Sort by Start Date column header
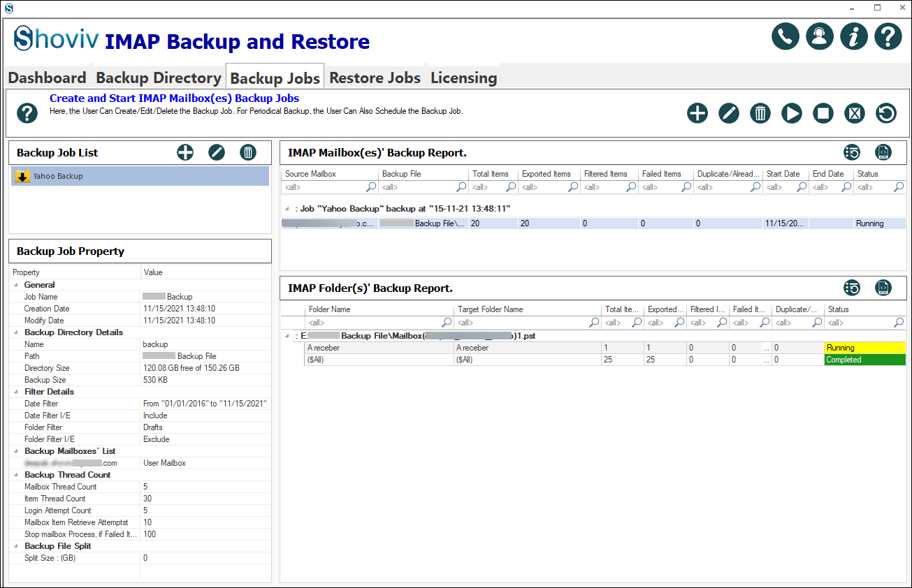Screen dimensions: 912x588 click(786, 174)
